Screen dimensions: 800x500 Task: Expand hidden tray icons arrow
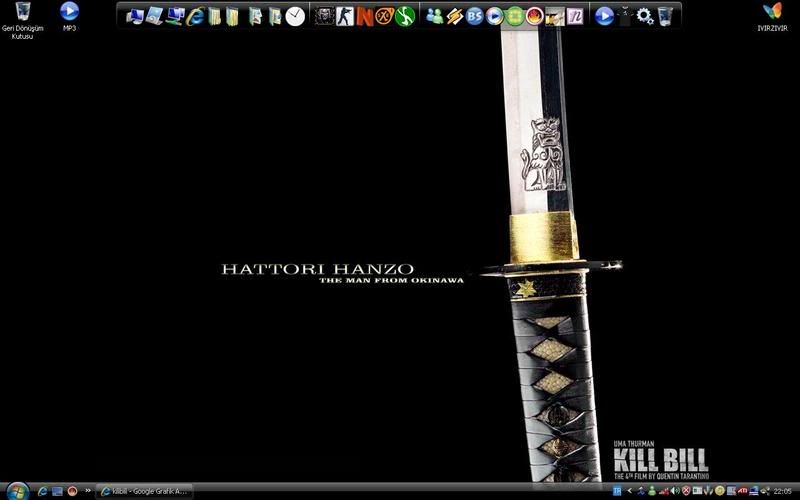coord(630,491)
